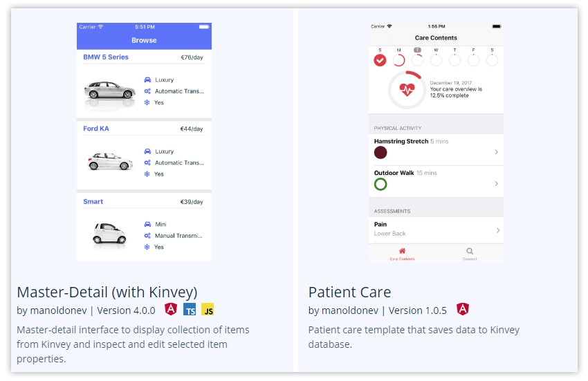Click the car icon beside Mini
The height and width of the screenshot is (381, 588).
click(147, 224)
